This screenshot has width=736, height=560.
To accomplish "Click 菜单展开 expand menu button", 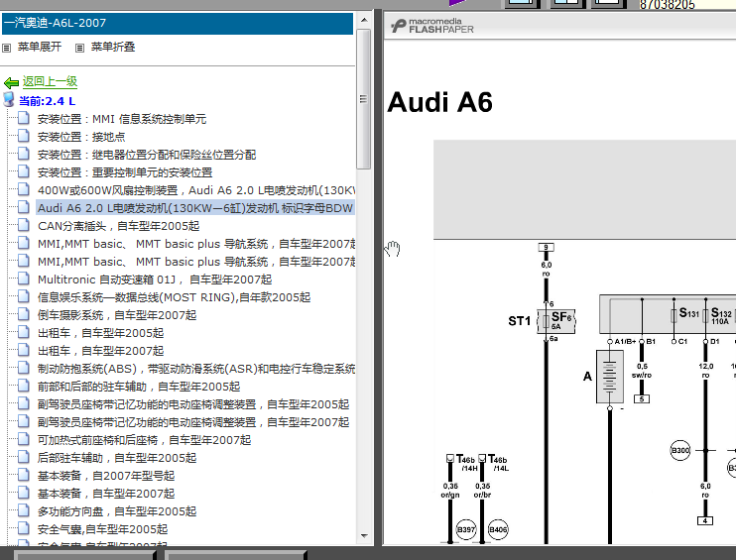I will (40, 47).
